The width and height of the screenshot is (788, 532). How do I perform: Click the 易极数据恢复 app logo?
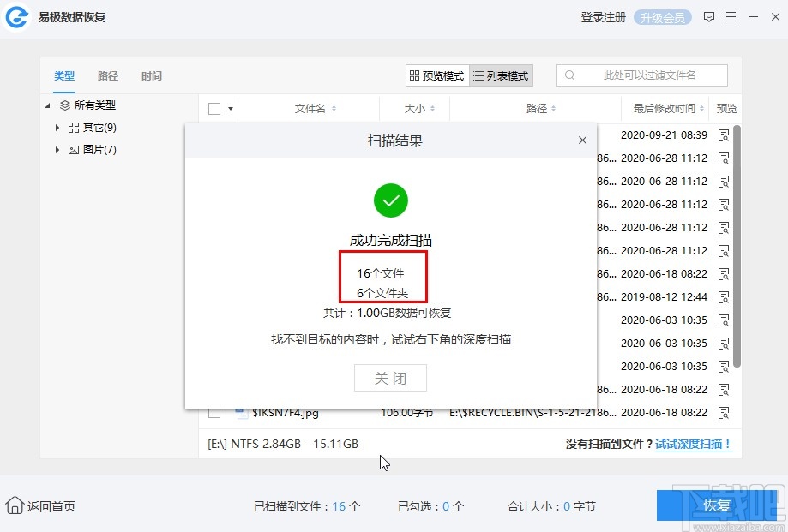[x=16, y=17]
